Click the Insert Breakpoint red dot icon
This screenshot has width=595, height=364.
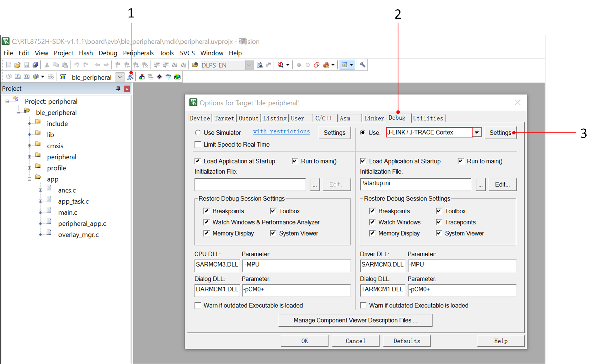click(x=299, y=65)
